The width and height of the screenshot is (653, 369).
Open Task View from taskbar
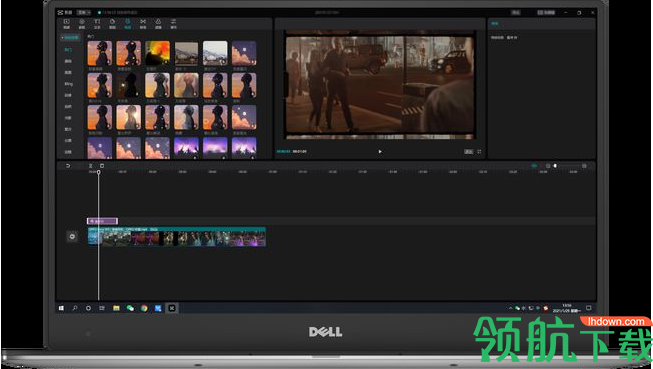[x=102, y=308]
